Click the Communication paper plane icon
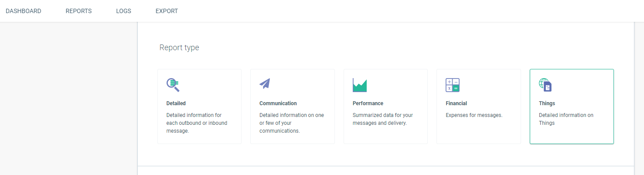 pos(265,83)
